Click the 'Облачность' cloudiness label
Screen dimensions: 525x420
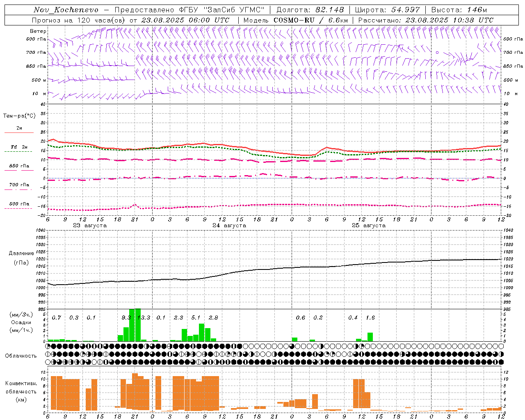pyautogui.click(x=21, y=356)
